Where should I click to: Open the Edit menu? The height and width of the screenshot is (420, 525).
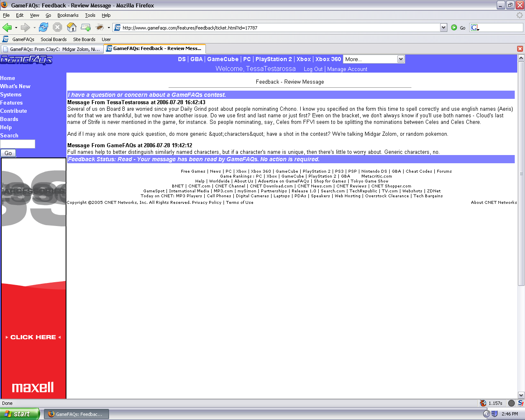coord(20,15)
